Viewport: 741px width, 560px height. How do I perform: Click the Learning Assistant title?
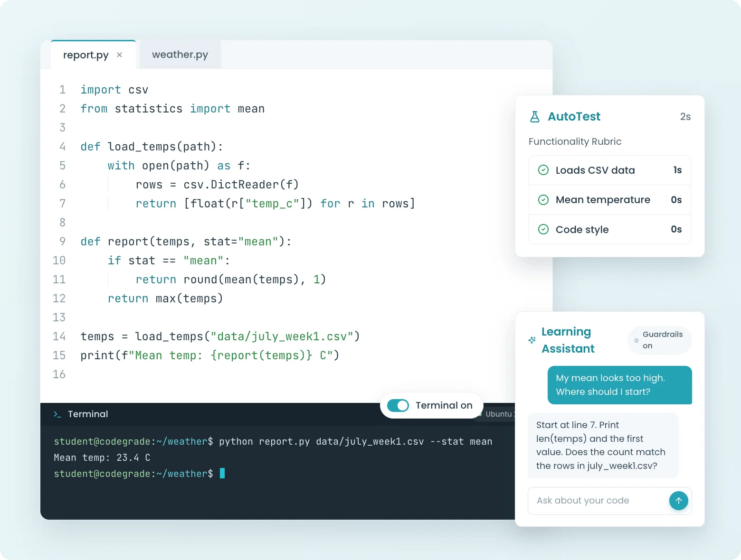click(568, 340)
